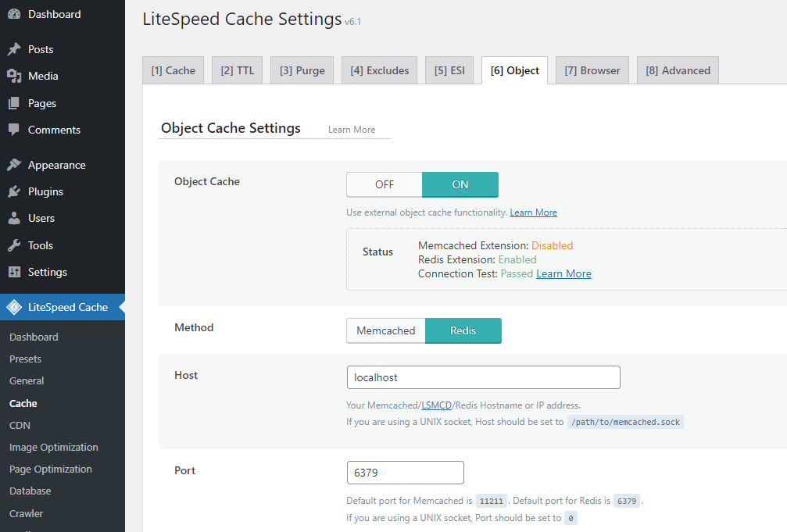Open the Presets submenu item

click(x=25, y=359)
